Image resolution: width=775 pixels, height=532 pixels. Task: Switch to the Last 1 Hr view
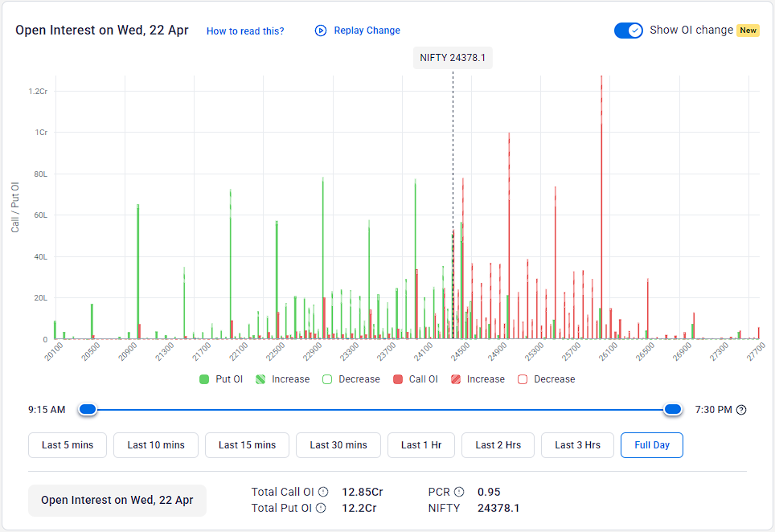[x=420, y=444]
